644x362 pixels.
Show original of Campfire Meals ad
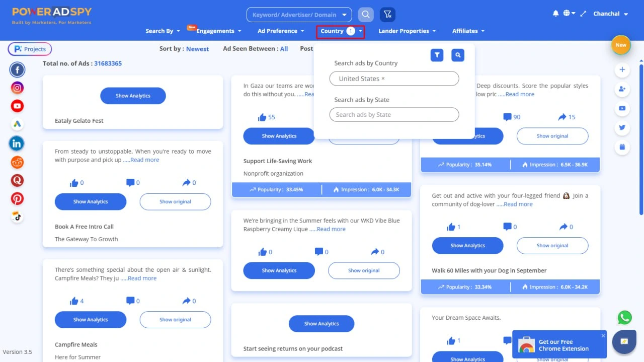(175, 320)
